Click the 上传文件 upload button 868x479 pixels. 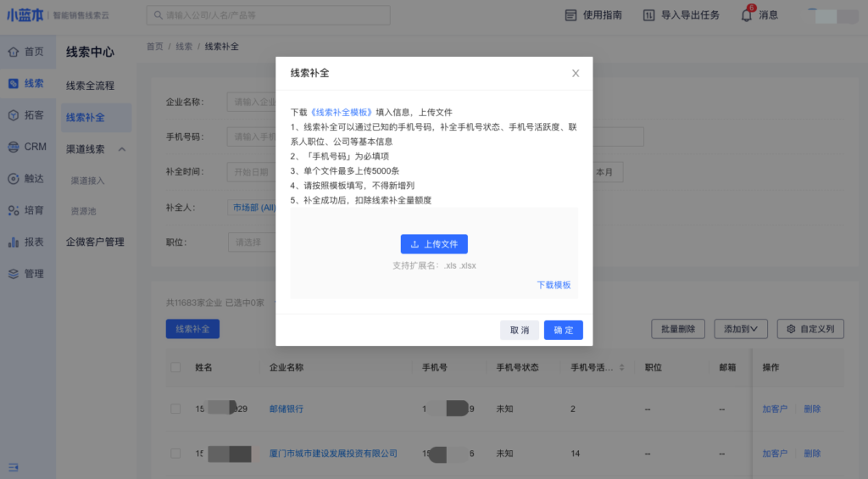coord(434,244)
